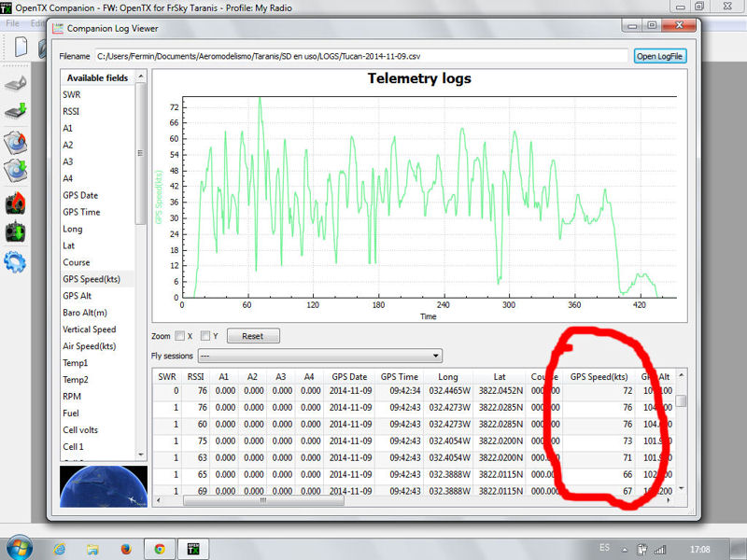
Task: Enable the Zoom Y checkbox
Action: 206,336
